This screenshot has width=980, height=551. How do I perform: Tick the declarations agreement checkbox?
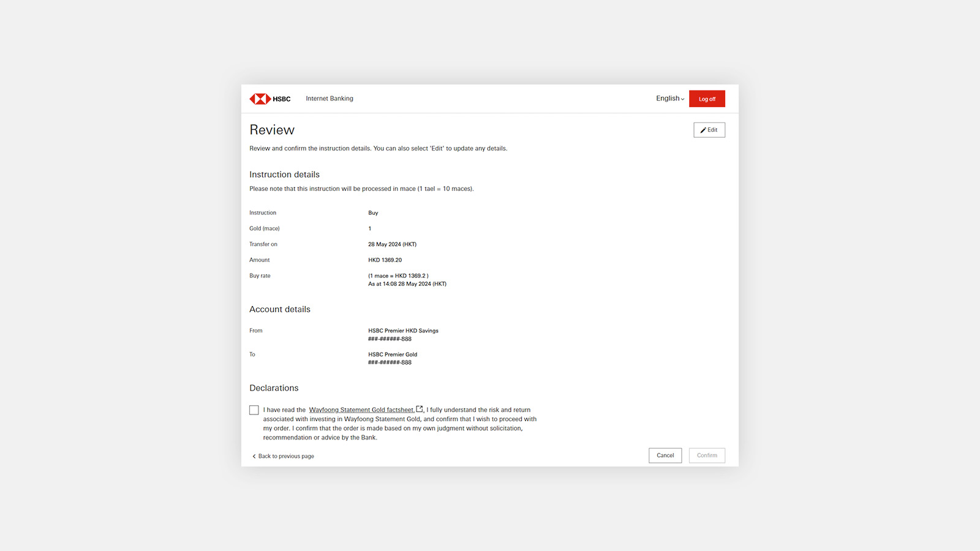click(254, 410)
